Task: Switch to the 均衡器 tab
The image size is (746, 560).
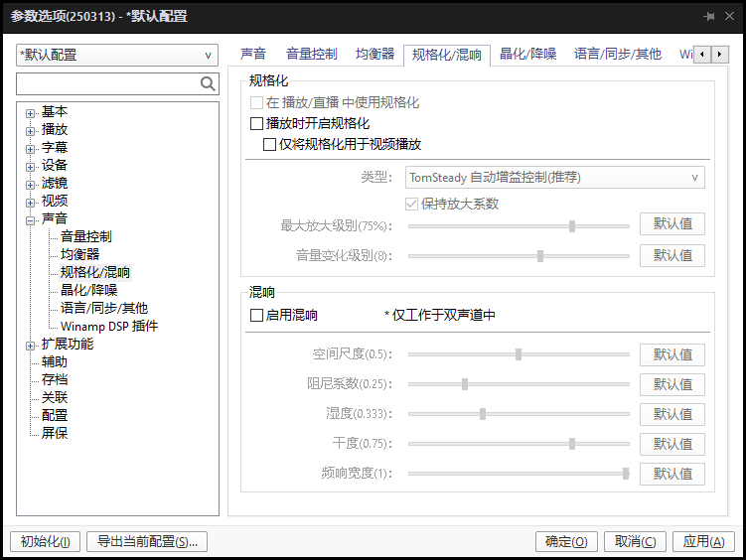Action: click(374, 54)
